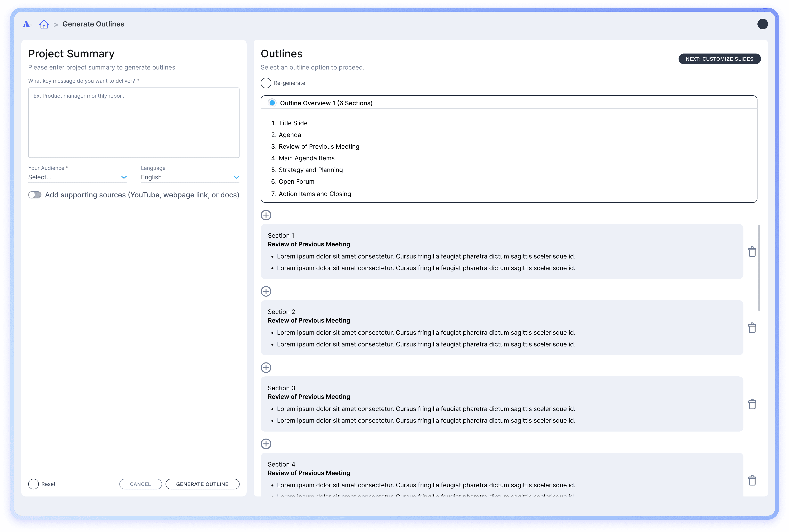Delete Section 3 with trash icon
This screenshot has width=789, height=532.
tap(752, 404)
